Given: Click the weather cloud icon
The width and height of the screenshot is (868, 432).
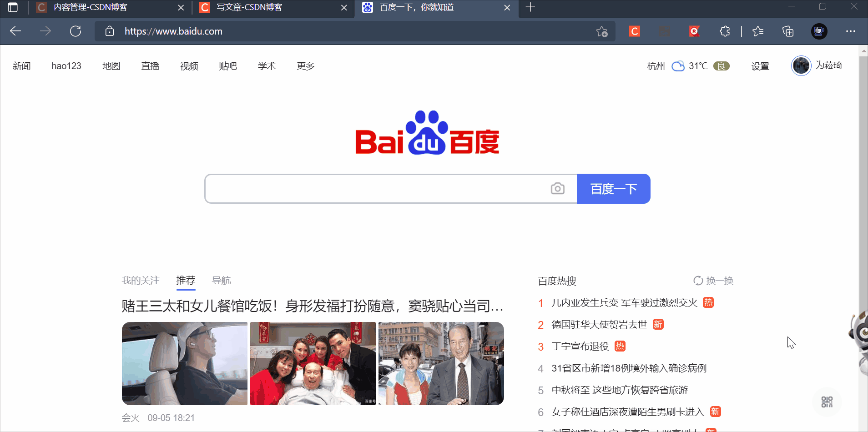Looking at the screenshot, I should pos(678,66).
